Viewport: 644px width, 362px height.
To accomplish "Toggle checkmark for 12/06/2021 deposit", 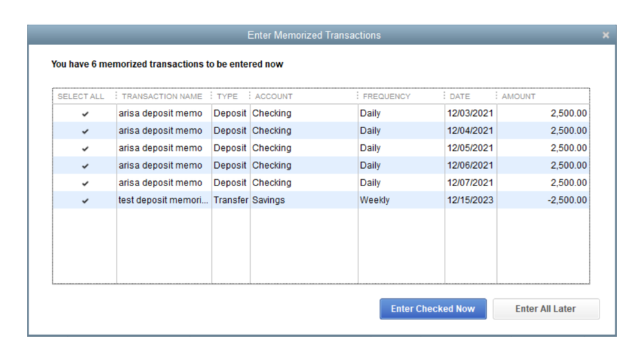I will point(85,166).
